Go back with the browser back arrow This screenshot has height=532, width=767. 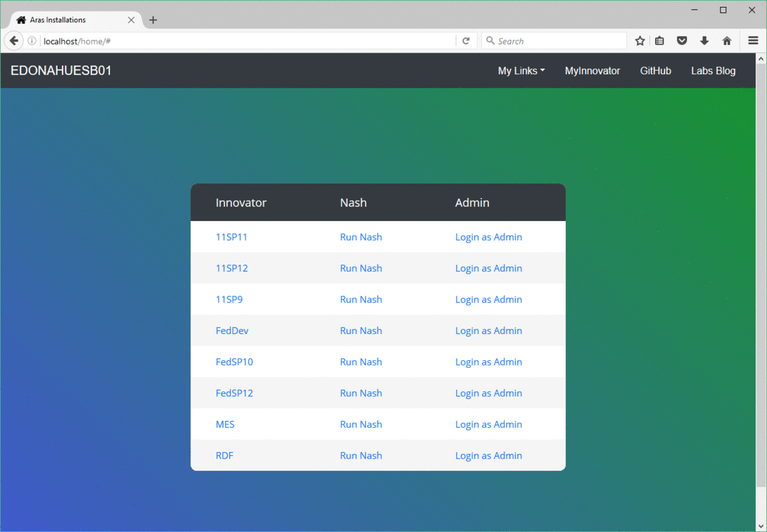pos(13,41)
